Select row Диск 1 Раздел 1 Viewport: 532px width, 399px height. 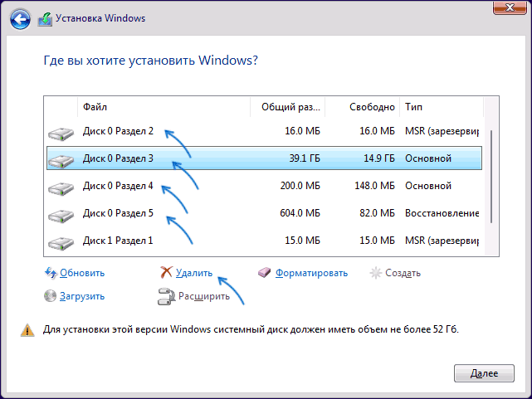tap(264, 241)
